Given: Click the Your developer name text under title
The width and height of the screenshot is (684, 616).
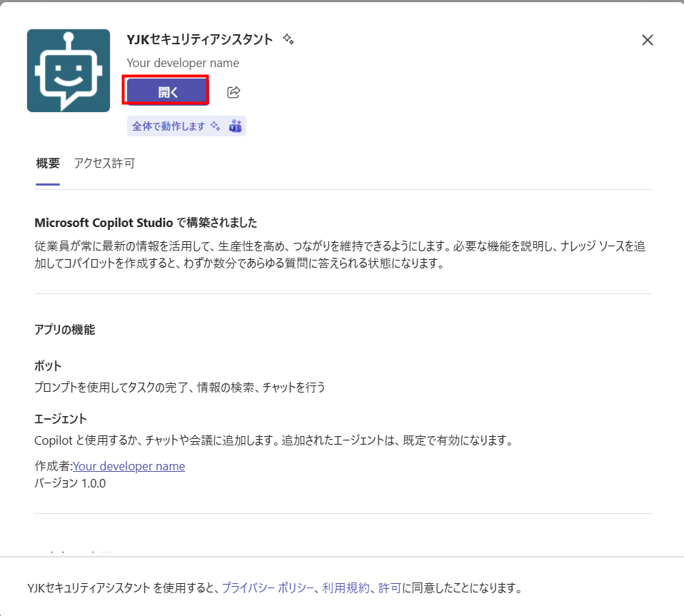Looking at the screenshot, I should [183, 63].
